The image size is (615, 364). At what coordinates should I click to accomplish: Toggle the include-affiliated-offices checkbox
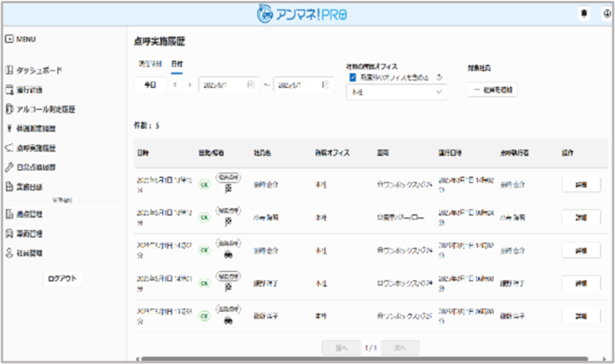click(x=353, y=77)
